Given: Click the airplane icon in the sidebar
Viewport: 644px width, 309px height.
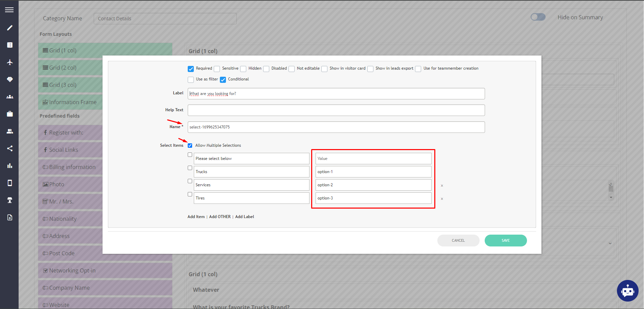Looking at the screenshot, I should [x=9, y=62].
